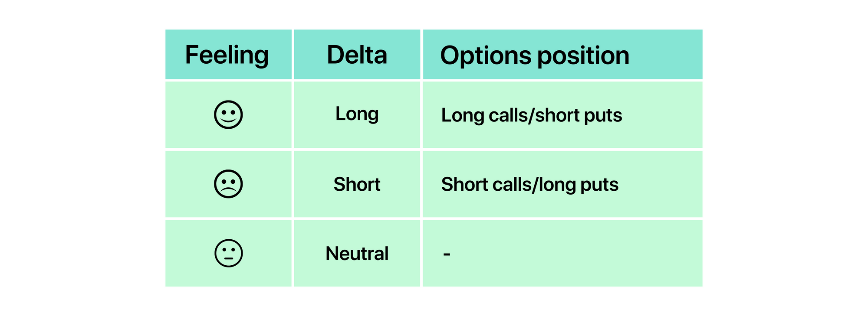Viewport: 868px width, 316px height.
Task: Click the dash in the Neutral row
Action: click(447, 254)
